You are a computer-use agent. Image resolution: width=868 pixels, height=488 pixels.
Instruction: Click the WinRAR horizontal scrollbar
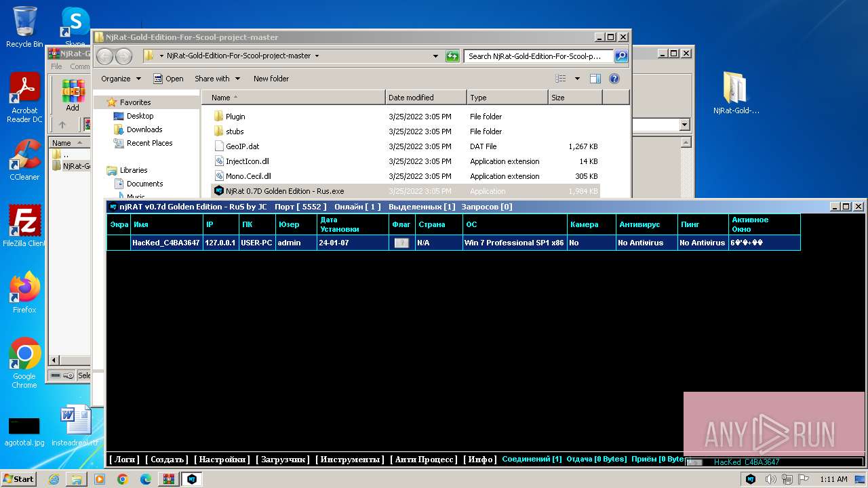point(70,360)
